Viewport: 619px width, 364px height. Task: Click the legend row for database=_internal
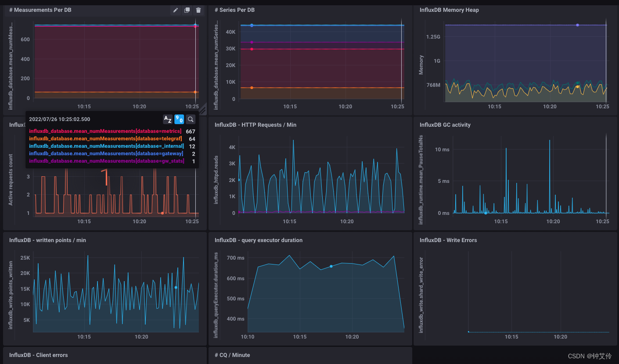[112, 146]
